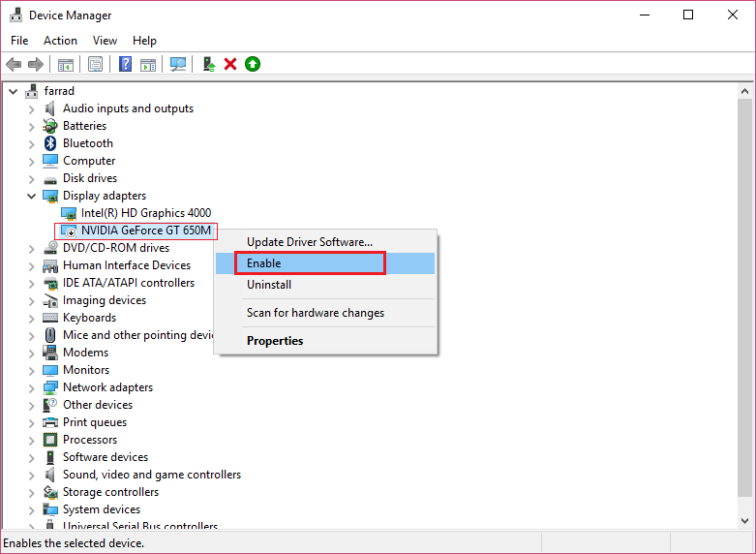Collapse the Display adapters category
756x554 pixels.
pyautogui.click(x=32, y=196)
